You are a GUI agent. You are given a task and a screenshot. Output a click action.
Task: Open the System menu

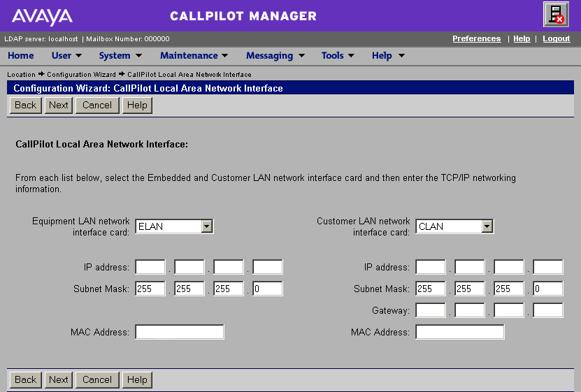[120, 55]
